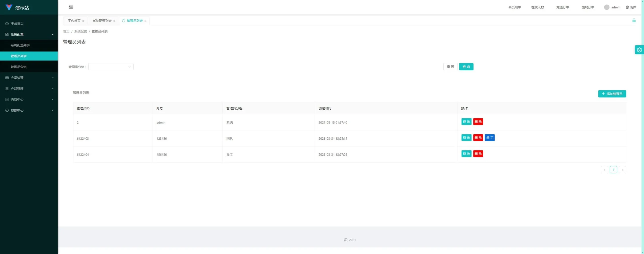Expand the 内容中心 sidebar menu
This screenshot has height=254, width=644.
[x=29, y=99]
